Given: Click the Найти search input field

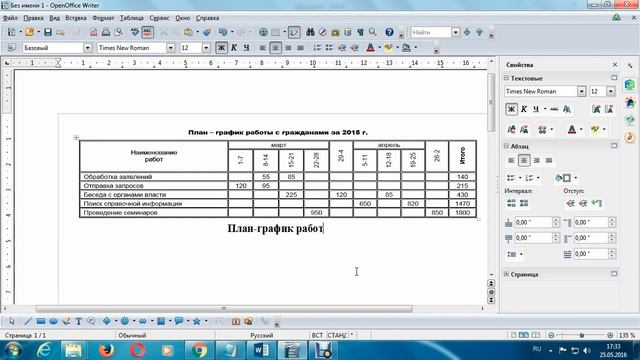Looking at the screenshot, I should coord(431,32).
